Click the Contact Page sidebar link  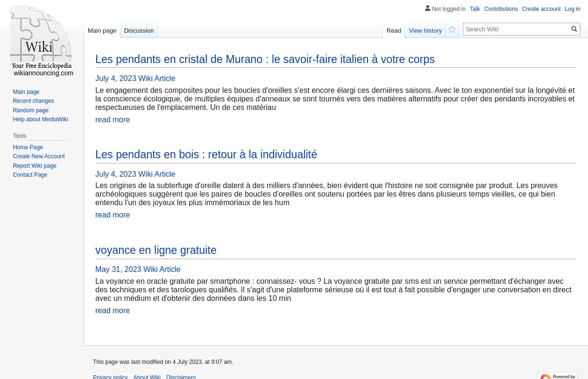tap(30, 175)
